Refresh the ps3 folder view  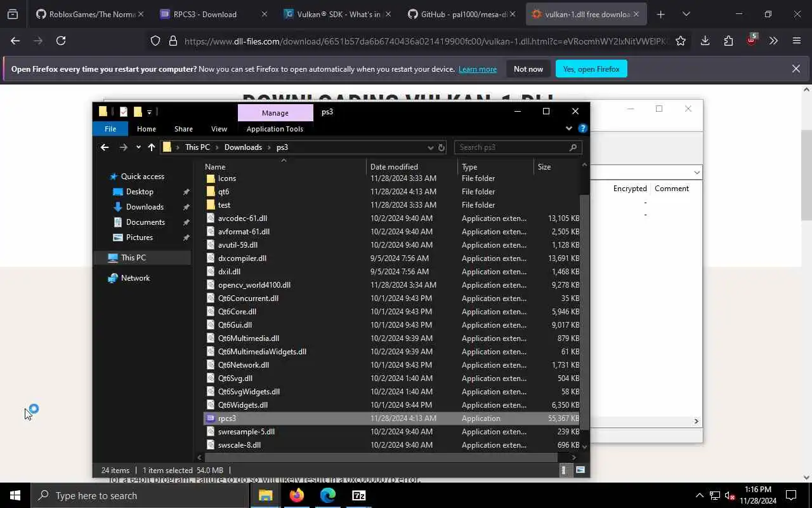(442, 147)
